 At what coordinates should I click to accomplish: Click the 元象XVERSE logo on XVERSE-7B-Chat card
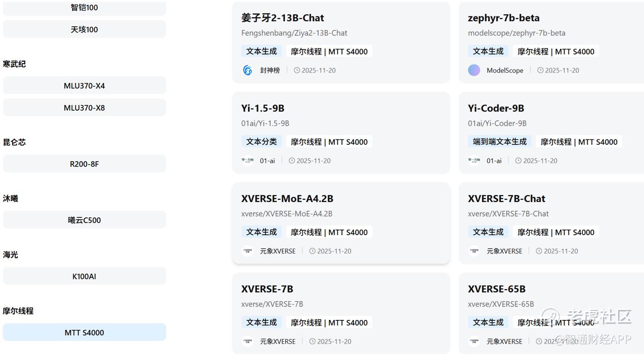coord(474,251)
